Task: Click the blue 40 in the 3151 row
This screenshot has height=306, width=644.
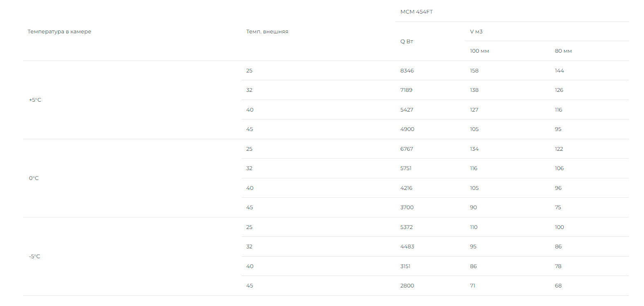Action: click(x=250, y=266)
